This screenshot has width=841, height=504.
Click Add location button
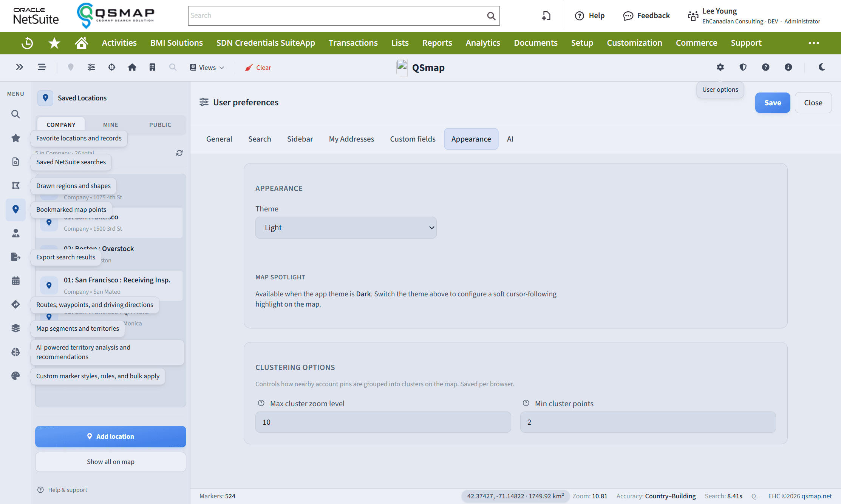click(111, 436)
